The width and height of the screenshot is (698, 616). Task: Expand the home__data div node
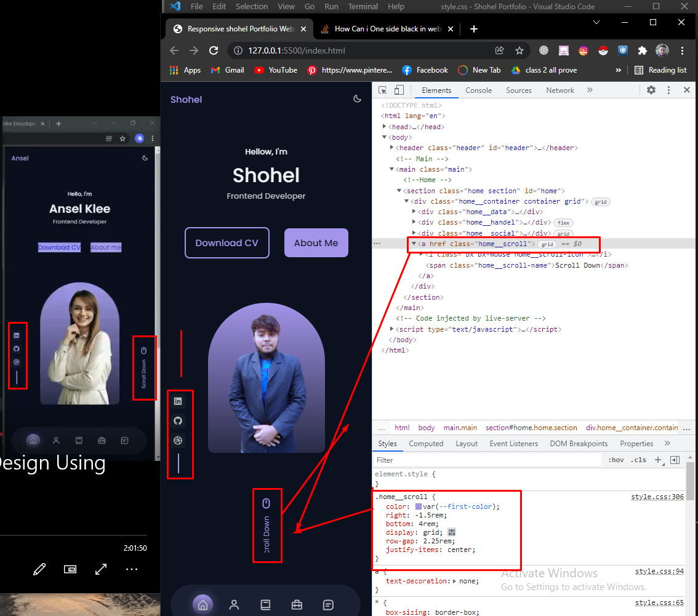click(414, 212)
